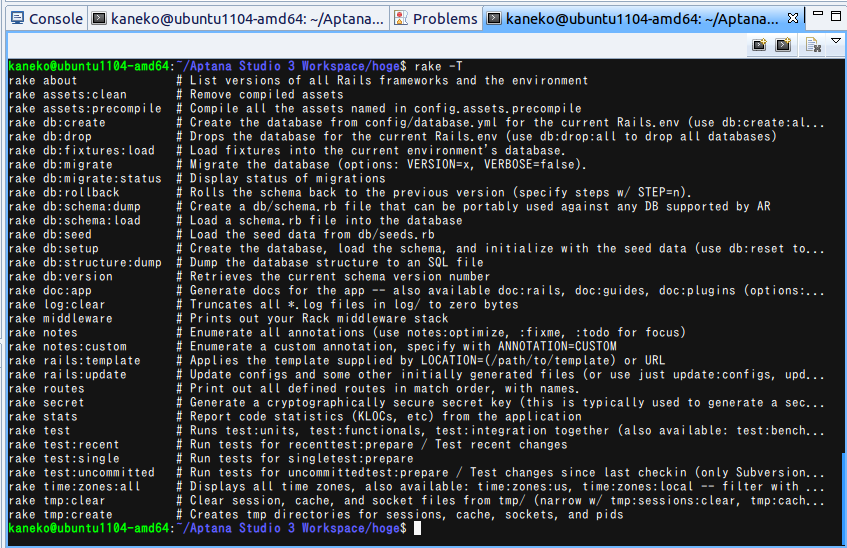The height and width of the screenshot is (548, 847).
Task: Select the inactive kaneko@ubuntu1104-amd64 terminal tab
Action: tap(239, 19)
